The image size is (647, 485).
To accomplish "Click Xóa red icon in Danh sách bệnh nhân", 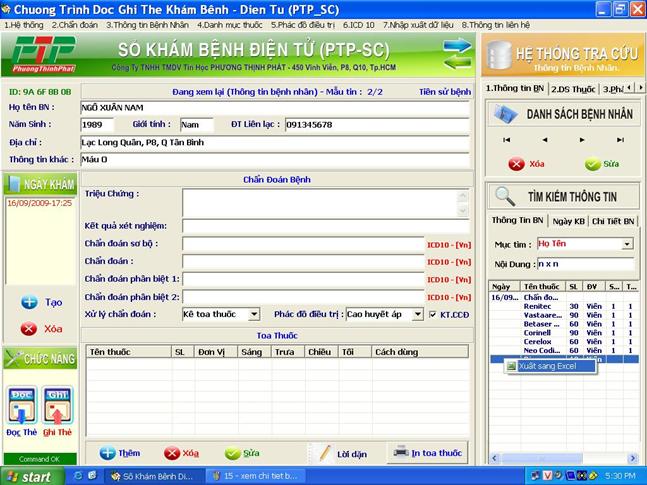I will pos(516,164).
